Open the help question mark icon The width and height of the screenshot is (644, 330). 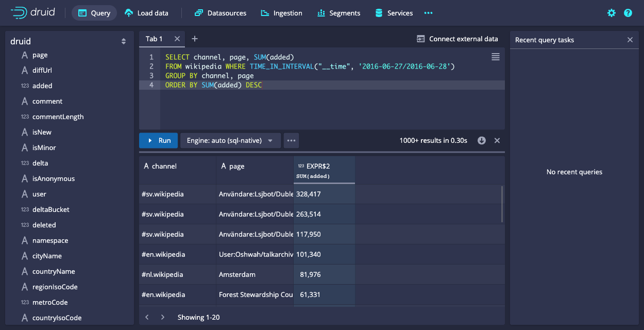point(628,13)
